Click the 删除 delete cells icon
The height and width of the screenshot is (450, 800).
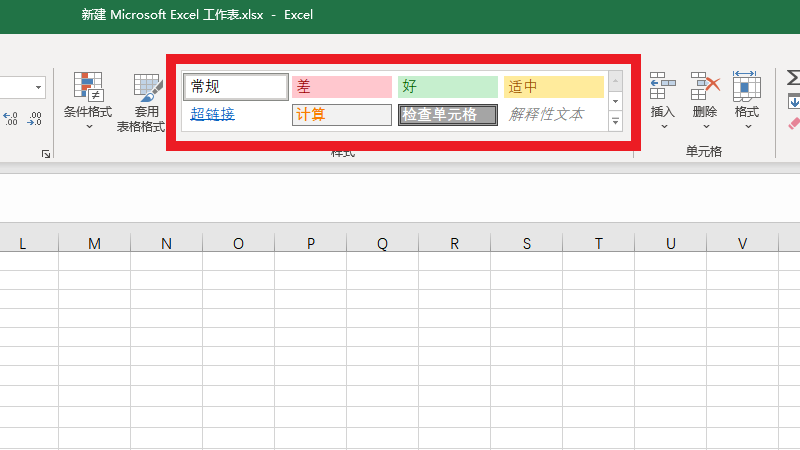[705, 88]
